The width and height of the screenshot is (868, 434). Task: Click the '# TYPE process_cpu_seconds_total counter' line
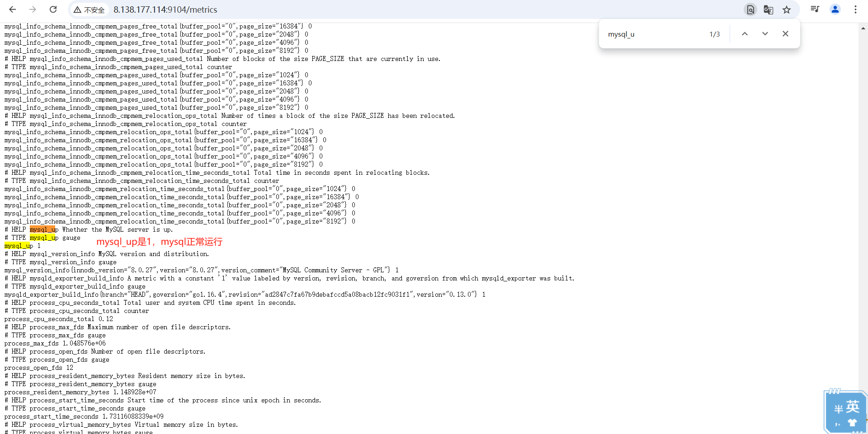[x=77, y=311]
